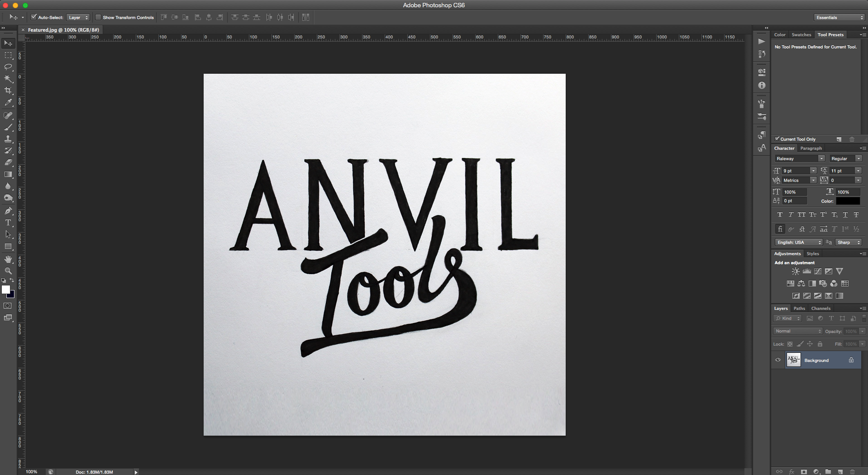
Task: Click the 11 pt leading field
Action: click(x=841, y=171)
